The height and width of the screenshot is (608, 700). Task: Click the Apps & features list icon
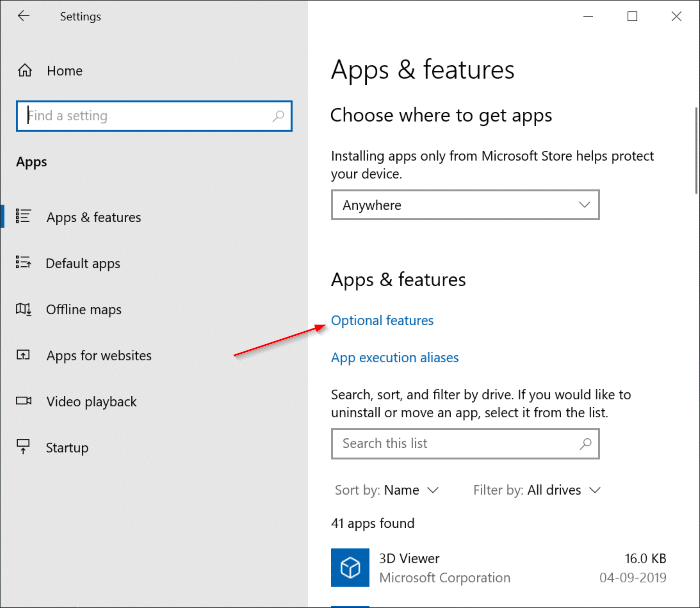click(23, 216)
